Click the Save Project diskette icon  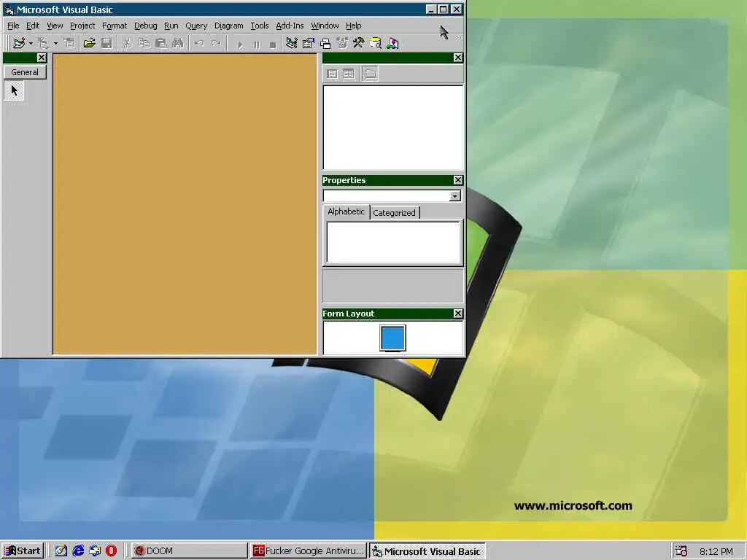click(x=107, y=43)
